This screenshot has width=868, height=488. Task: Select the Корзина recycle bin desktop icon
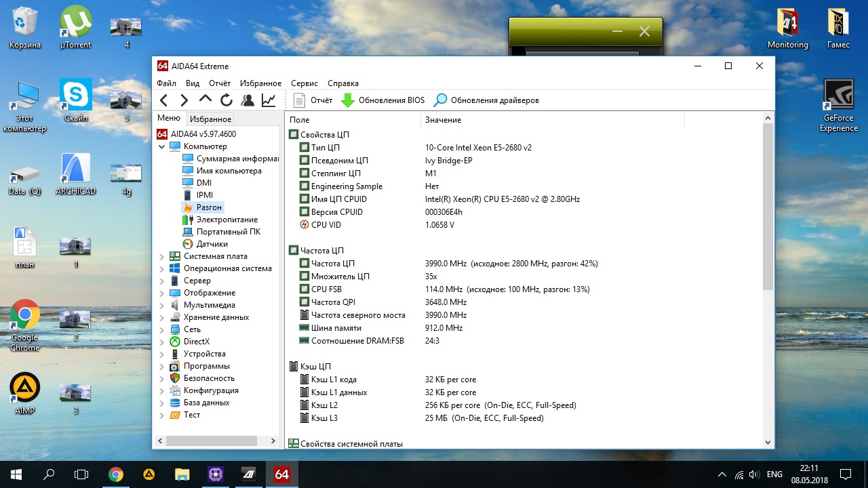point(25,28)
